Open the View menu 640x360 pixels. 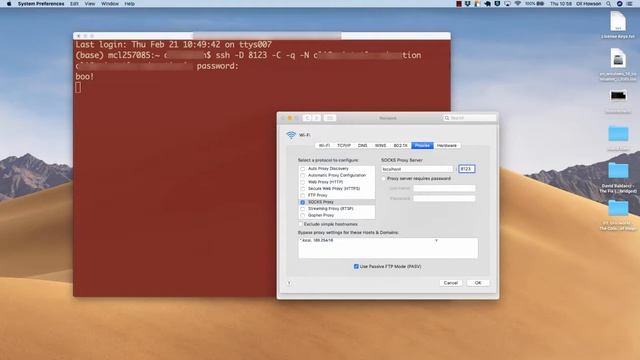coord(90,4)
